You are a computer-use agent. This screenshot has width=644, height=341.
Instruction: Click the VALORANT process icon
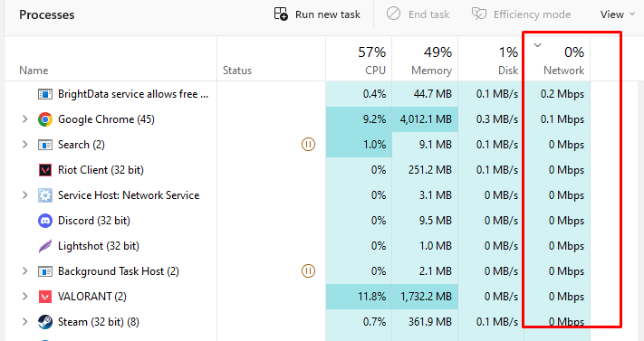45,297
